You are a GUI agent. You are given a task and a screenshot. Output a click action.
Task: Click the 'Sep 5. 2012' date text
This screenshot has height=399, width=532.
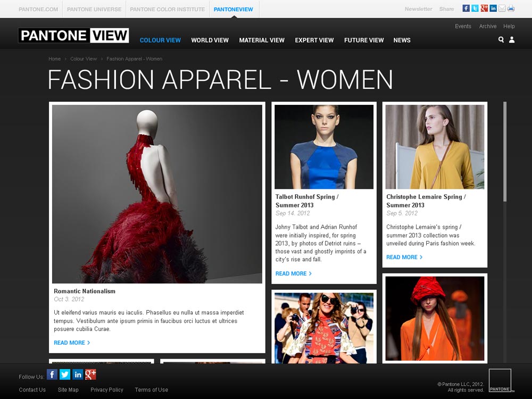coord(402,213)
